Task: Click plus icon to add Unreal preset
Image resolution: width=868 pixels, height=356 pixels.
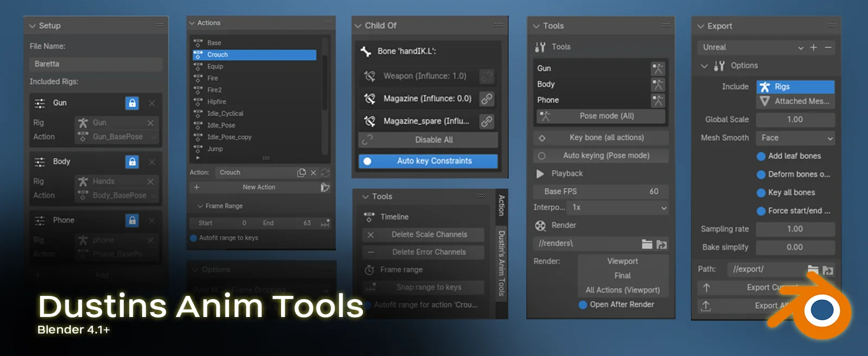Action: (813, 48)
